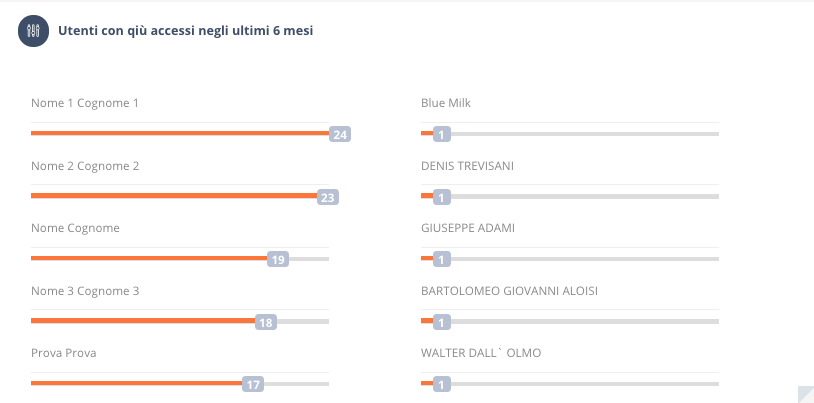
Task: Click the 17 badge on Prova Prova bar
Action: click(x=253, y=385)
